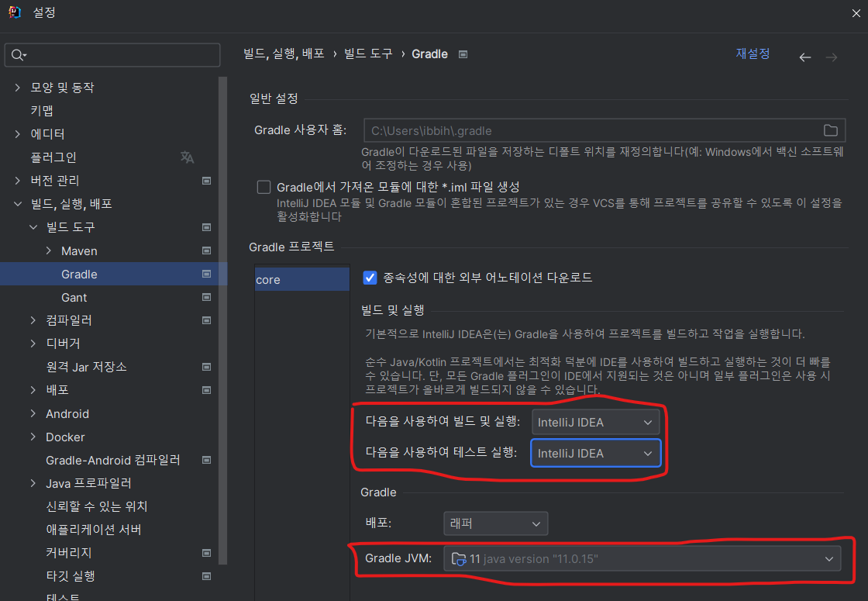This screenshot has width=868, height=601.
Task: Open 애플리케이션 서버 settings
Action: (94, 530)
